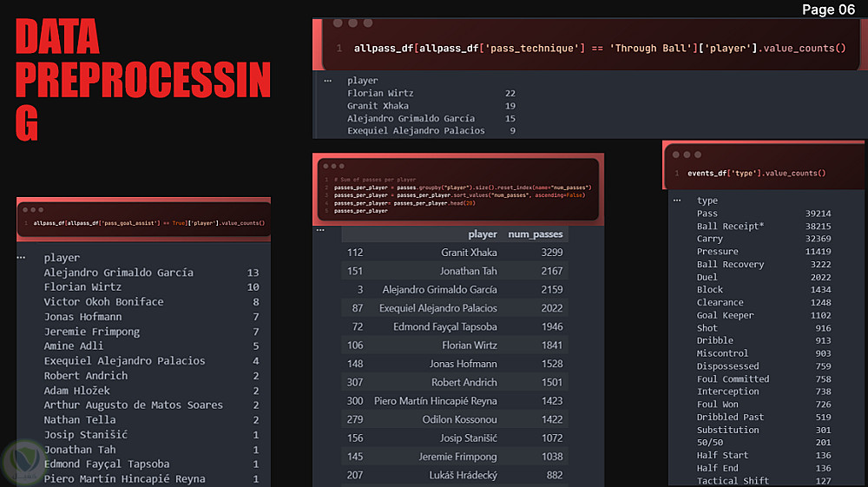This screenshot has height=487, width=868.
Task: Select the pass_goal_assist value_counts code line
Action: [x=149, y=223]
